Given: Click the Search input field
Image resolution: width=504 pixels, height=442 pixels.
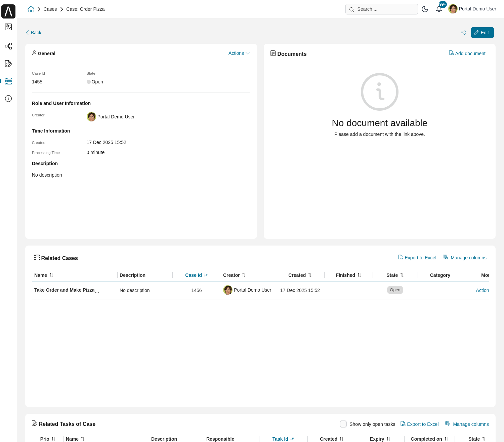Looking at the screenshot, I should click(x=382, y=9).
